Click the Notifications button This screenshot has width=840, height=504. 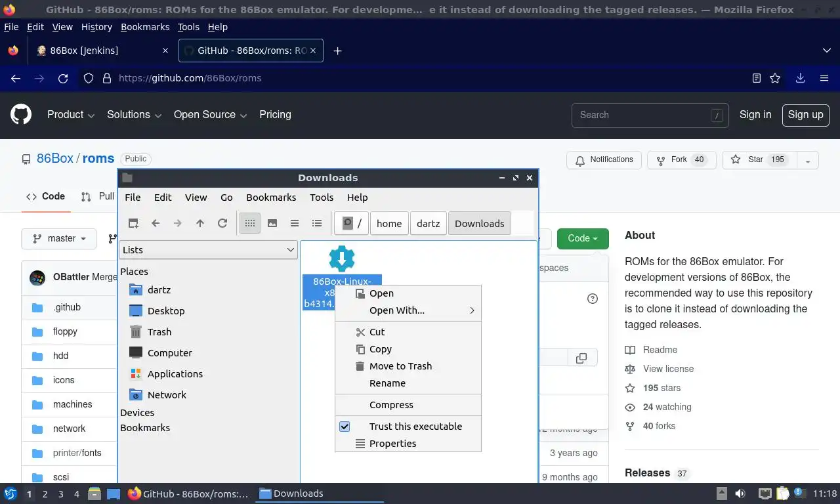pos(604,160)
